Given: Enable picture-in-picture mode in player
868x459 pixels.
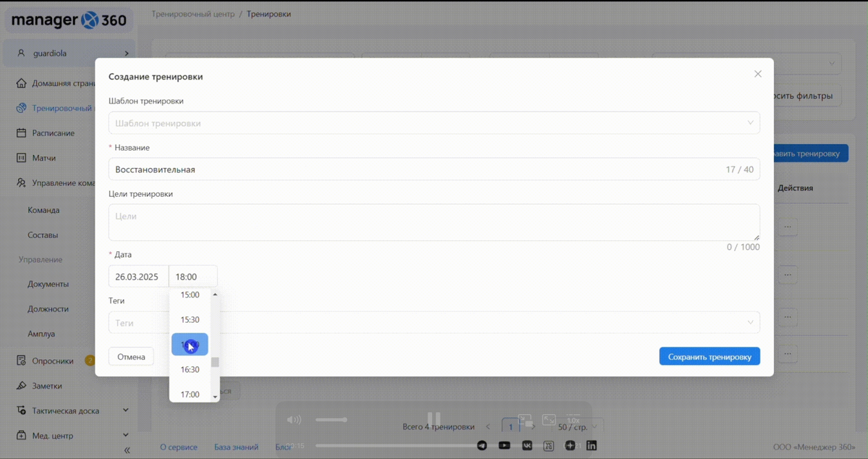Looking at the screenshot, I should (x=526, y=420).
